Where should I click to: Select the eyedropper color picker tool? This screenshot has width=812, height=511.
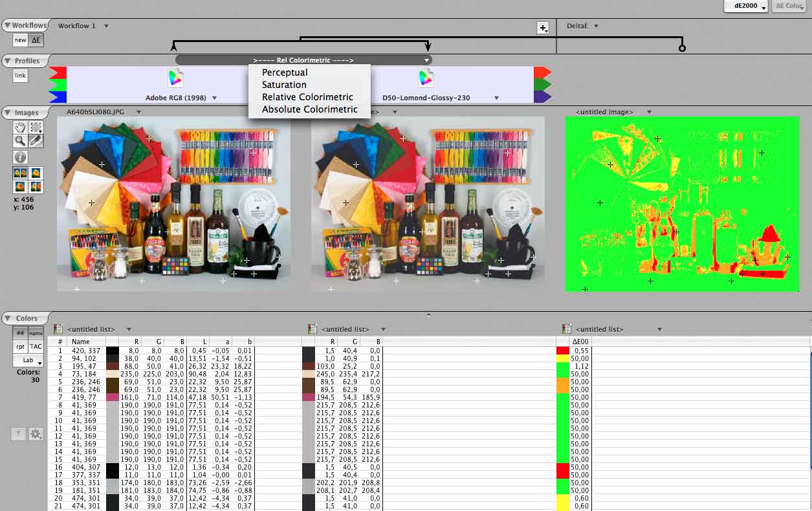36,141
